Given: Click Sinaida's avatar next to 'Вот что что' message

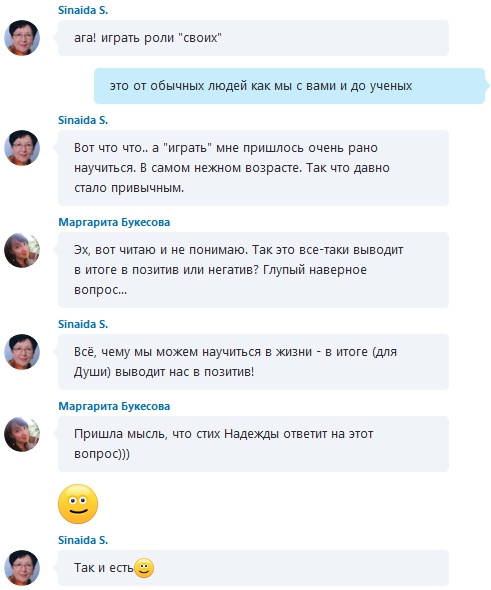Looking at the screenshot, I should [x=22, y=148].
